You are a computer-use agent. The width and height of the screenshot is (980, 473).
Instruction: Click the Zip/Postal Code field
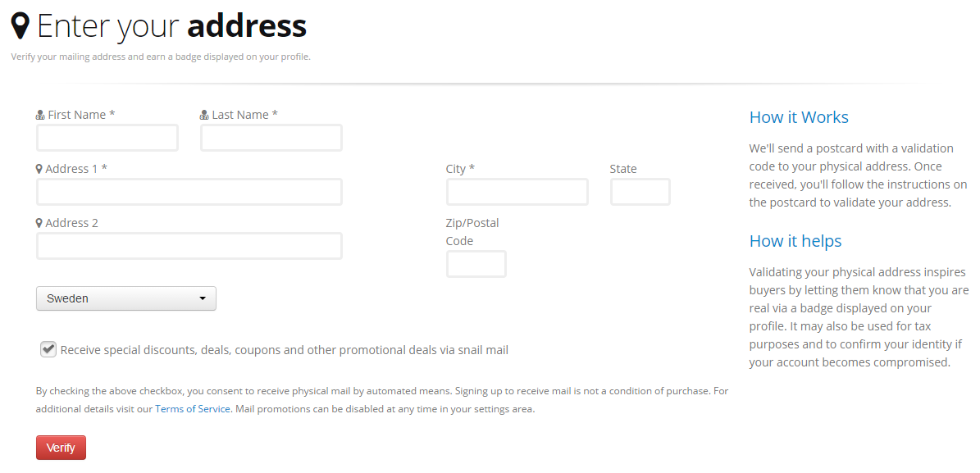[x=476, y=264]
